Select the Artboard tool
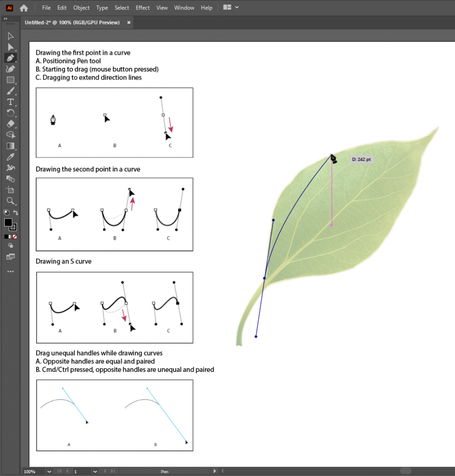The height and width of the screenshot is (476, 455). click(11, 190)
